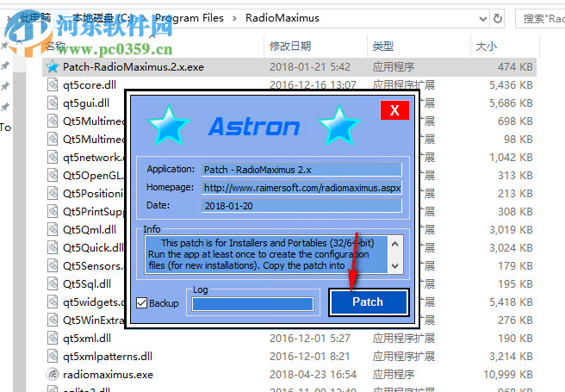
Task: Click date 2018-04-23 16:54 of radiomaximus.exe
Action: click(314, 375)
